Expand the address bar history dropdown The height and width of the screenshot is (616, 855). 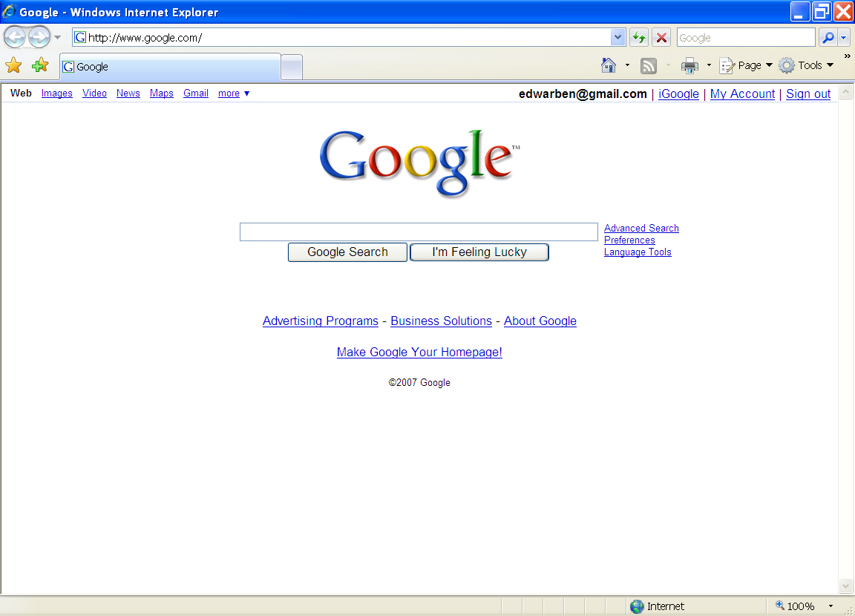617,36
